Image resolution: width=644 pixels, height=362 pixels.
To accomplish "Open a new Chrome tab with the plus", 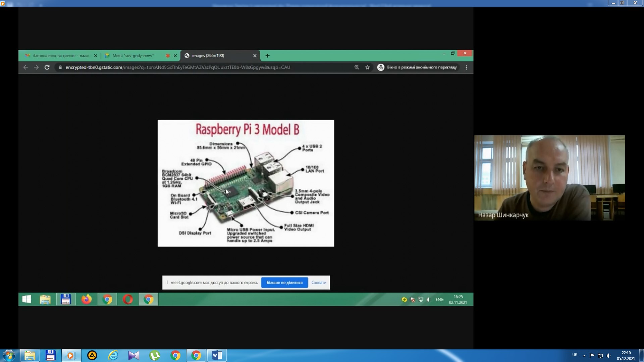I will coord(267,56).
